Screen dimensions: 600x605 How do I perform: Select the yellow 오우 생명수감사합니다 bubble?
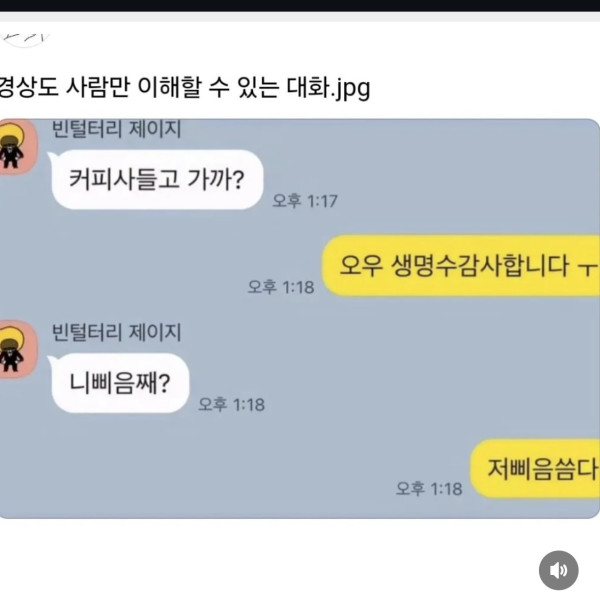[x=461, y=265]
